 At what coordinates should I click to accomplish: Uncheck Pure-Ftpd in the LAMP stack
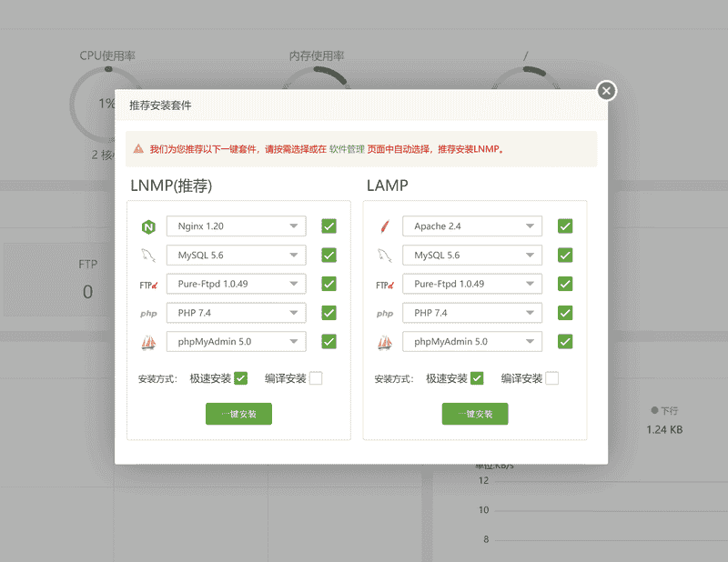coord(565,284)
